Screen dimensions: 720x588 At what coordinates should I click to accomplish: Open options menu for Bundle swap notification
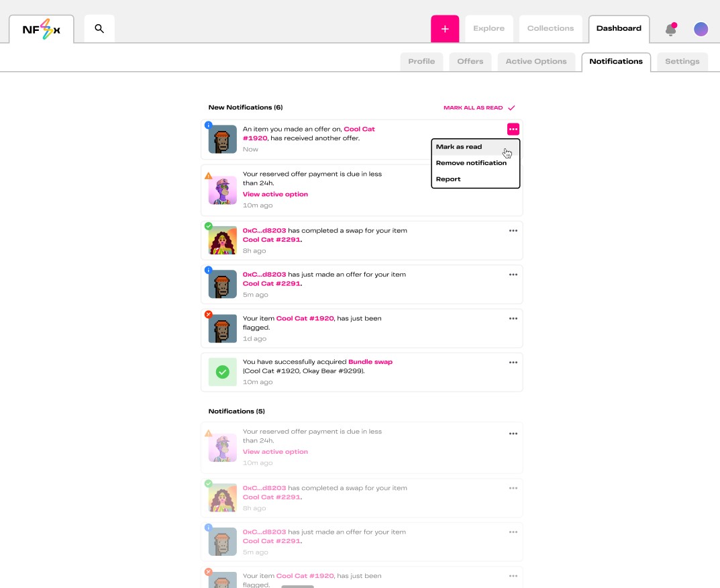tap(513, 362)
